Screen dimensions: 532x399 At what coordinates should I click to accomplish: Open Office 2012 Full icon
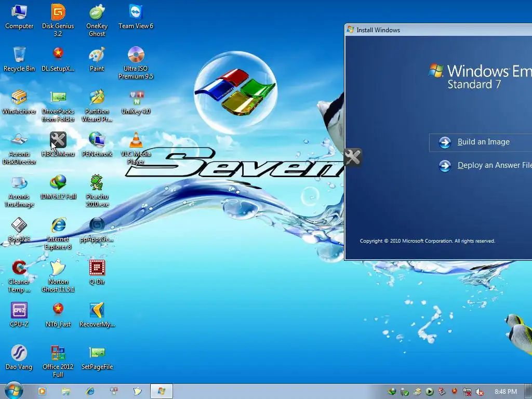[58, 361]
